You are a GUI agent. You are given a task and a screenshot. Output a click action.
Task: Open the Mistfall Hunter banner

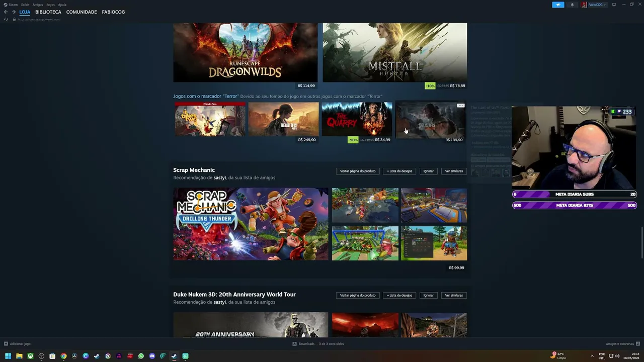click(395, 52)
